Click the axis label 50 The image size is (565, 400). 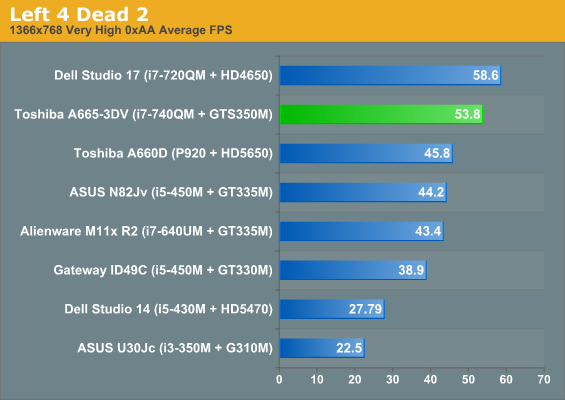point(468,379)
